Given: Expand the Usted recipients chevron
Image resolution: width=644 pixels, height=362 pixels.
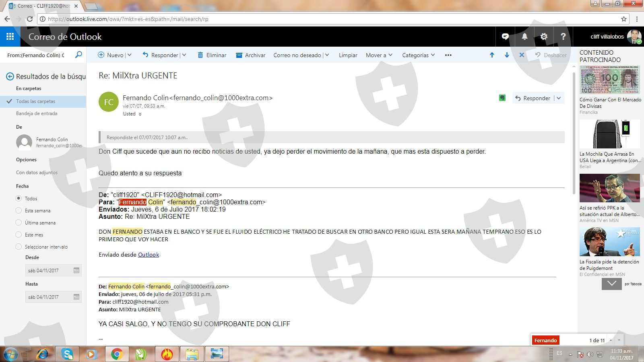Looking at the screenshot, I should tap(140, 114).
